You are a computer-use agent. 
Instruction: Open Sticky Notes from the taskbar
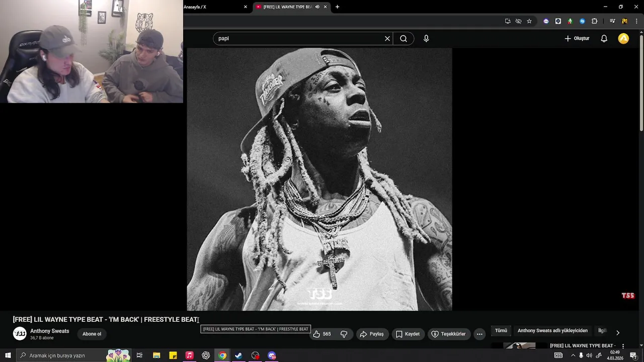[173, 355]
